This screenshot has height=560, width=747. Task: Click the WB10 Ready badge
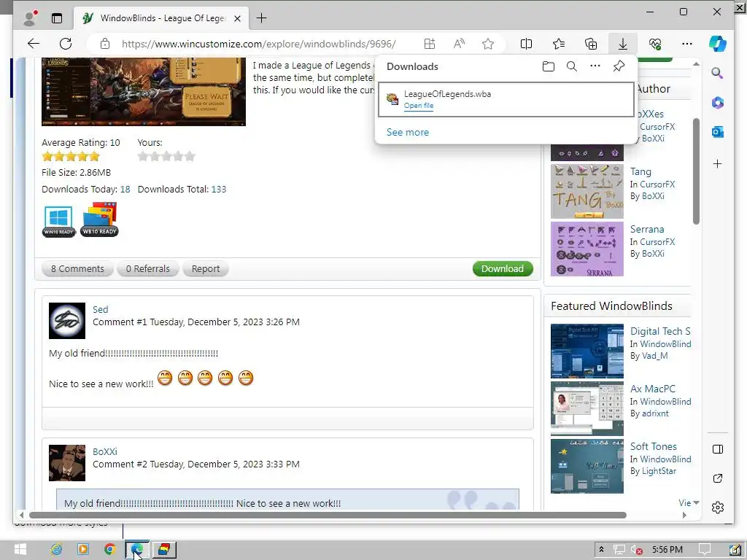[x=99, y=220]
